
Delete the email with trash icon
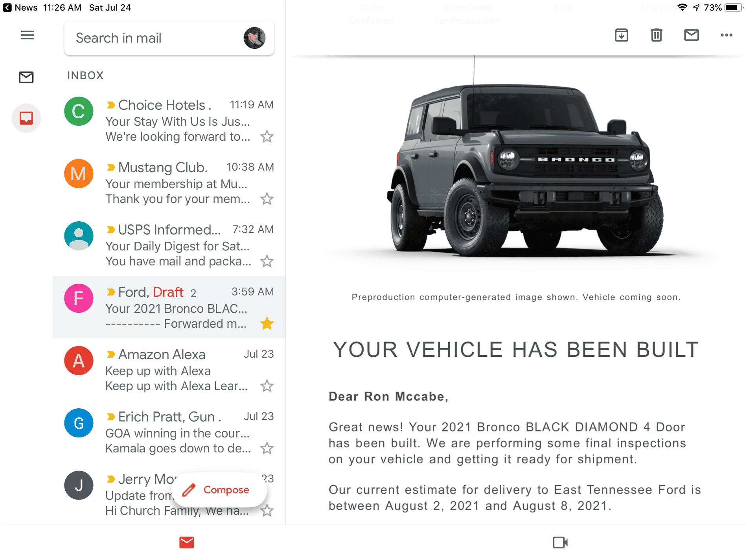pyautogui.click(x=656, y=35)
